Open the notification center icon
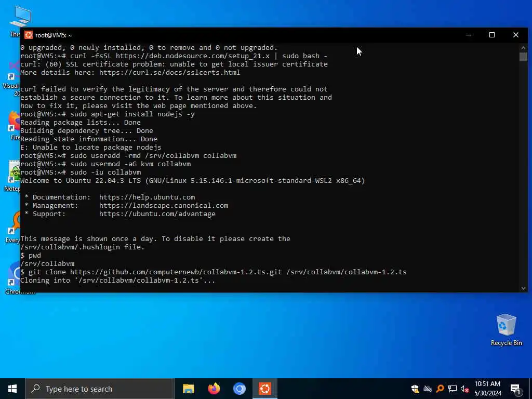The width and height of the screenshot is (532, 399). coord(516,389)
